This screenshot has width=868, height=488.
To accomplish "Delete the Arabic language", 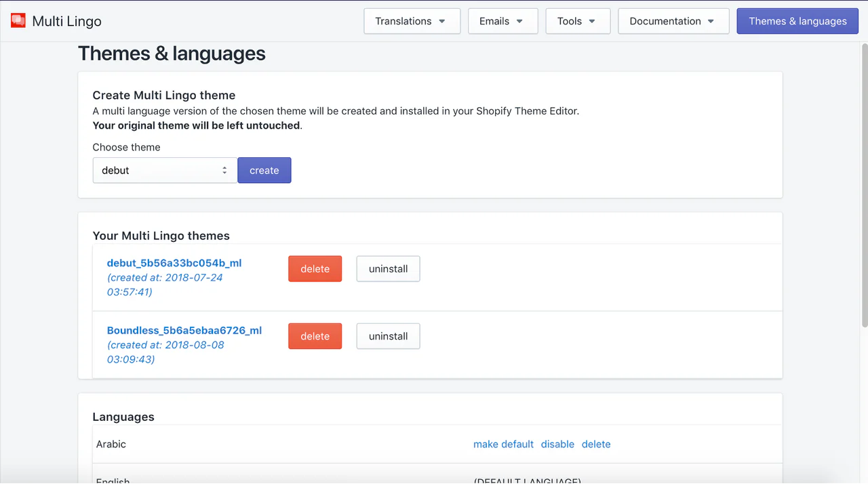I will point(596,444).
